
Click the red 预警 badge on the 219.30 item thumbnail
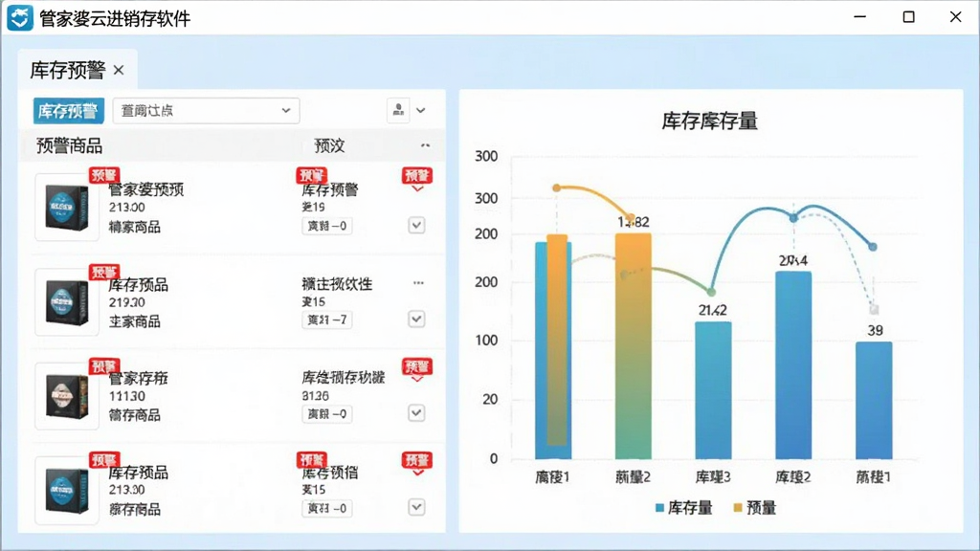point(103,272)
